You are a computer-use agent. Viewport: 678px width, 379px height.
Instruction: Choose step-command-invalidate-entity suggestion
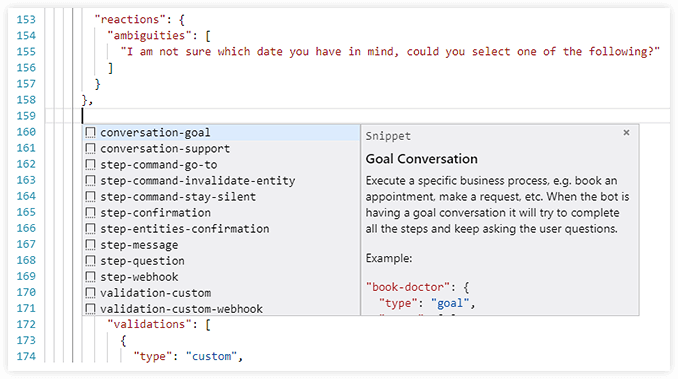221,181
